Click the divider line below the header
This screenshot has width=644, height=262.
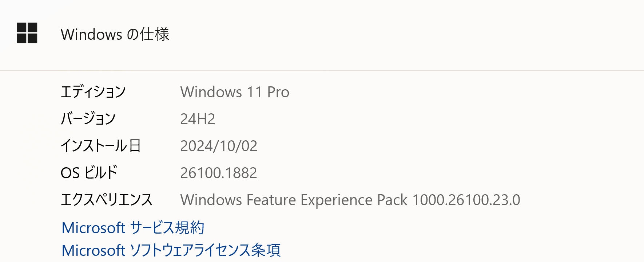pyautogui.click(x=322, y=70)
